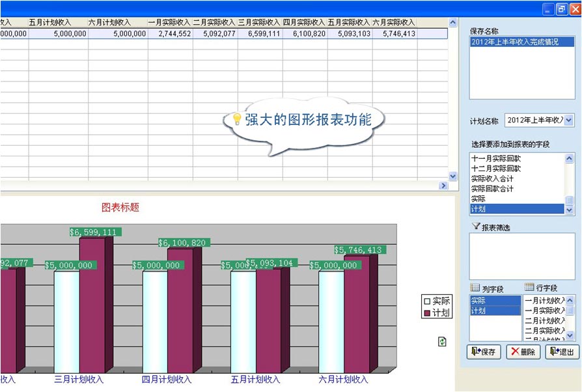The image size is (582, 392).
Task: Click the 四月计划收入 axis label
Action: click(166, 380)
